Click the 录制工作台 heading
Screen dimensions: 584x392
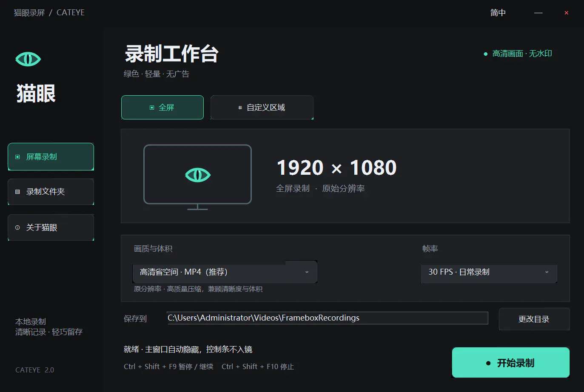[171, 54]
